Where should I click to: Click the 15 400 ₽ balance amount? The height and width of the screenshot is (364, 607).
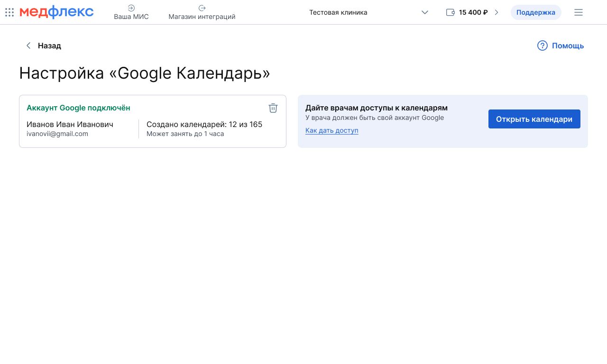point(473,12)
